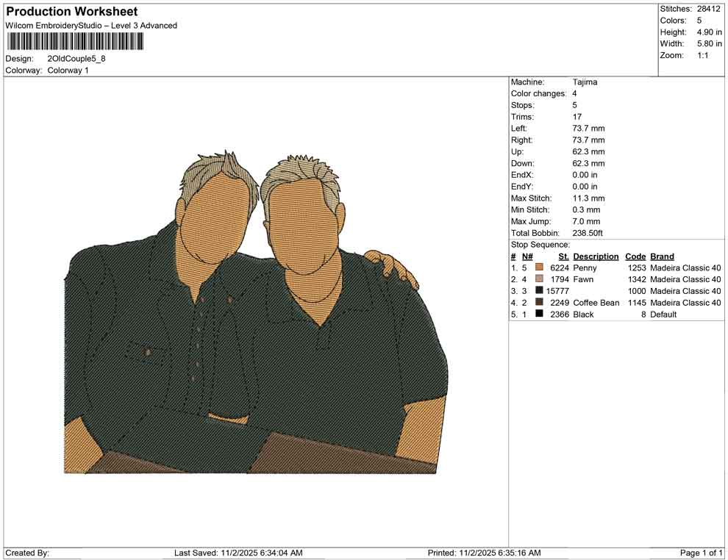Select the Stitches count 28412

tap(707, 9)
